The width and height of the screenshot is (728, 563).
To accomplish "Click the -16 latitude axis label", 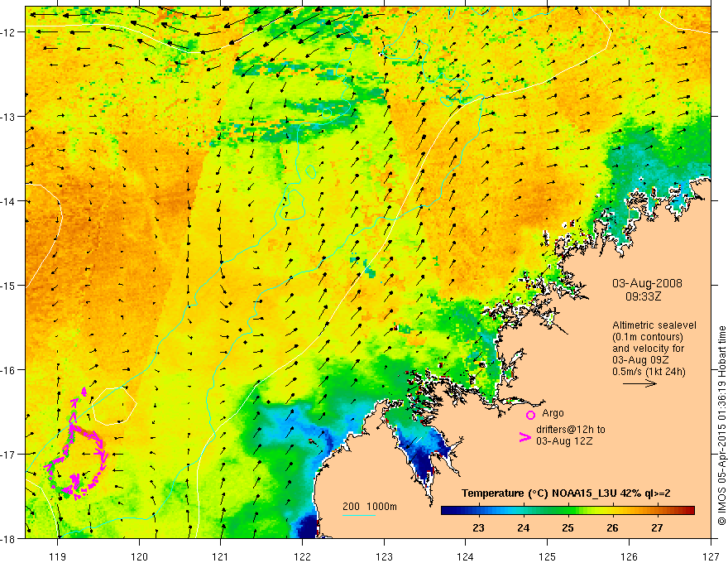I will click(9, 370).
